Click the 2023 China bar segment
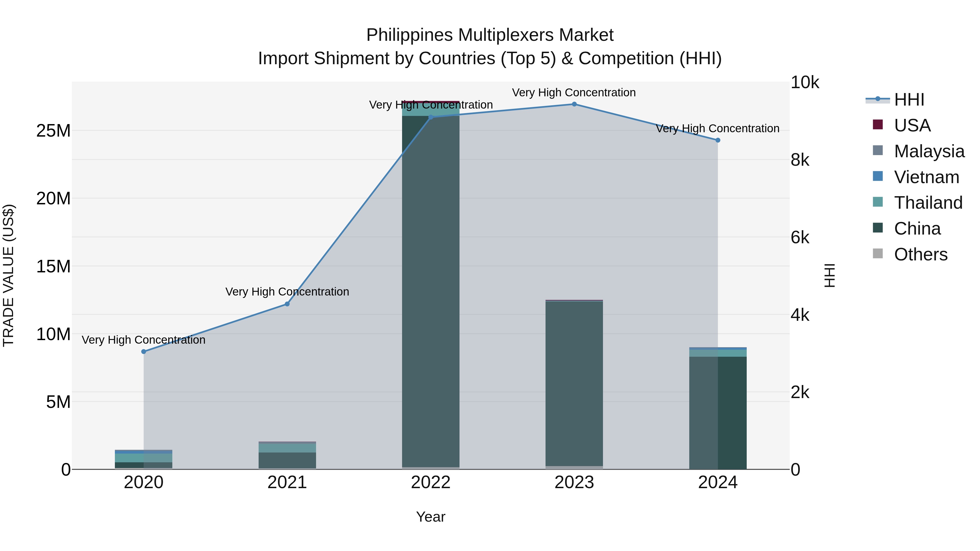The height and width of the screenshot is (551, 980). (x=574, y=384)
